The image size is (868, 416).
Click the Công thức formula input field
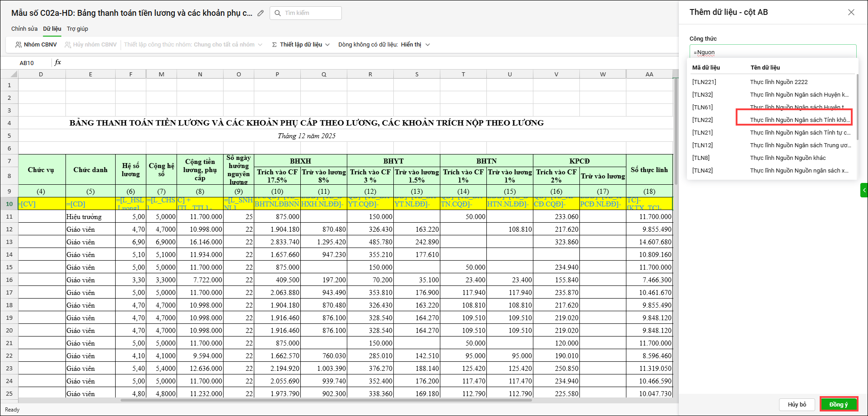coord(772,52)
